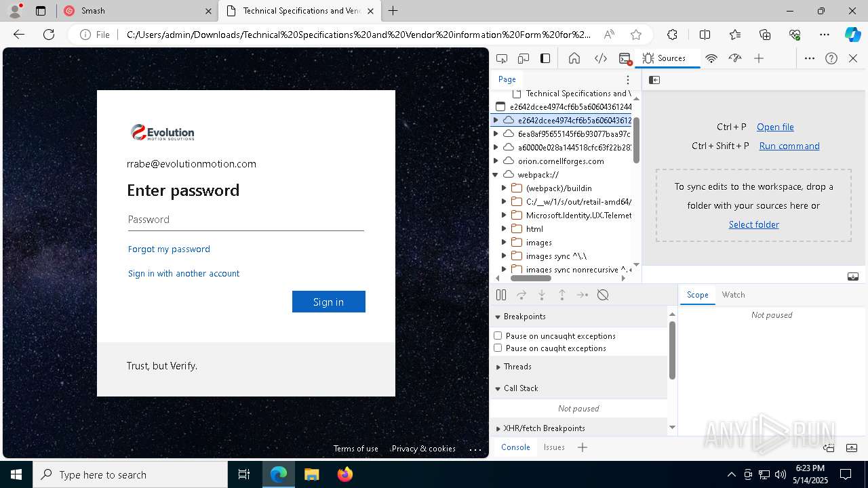The image size is (868, 488).
Task: Click the Step into function icon
Action: (542, 295)
